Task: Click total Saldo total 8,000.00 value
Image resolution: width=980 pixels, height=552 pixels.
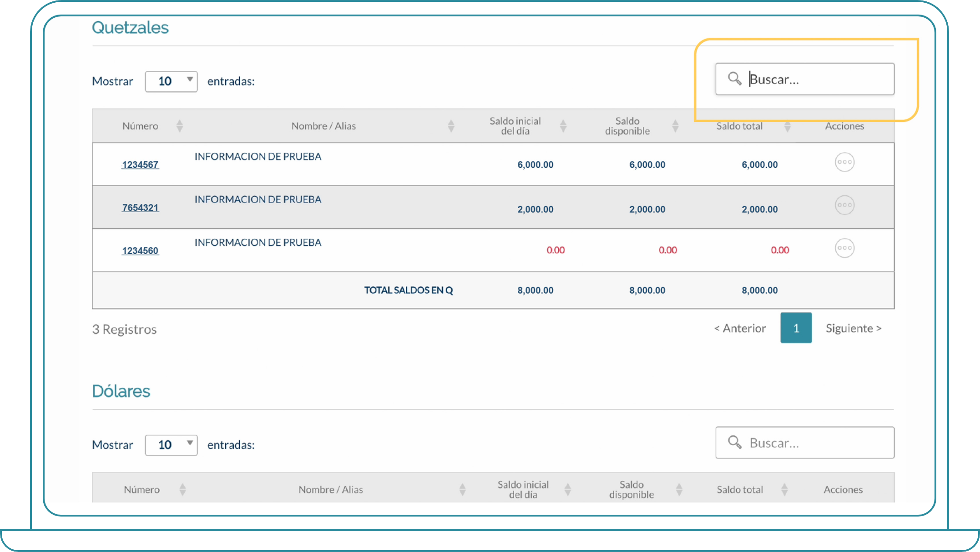Action: 760,290
